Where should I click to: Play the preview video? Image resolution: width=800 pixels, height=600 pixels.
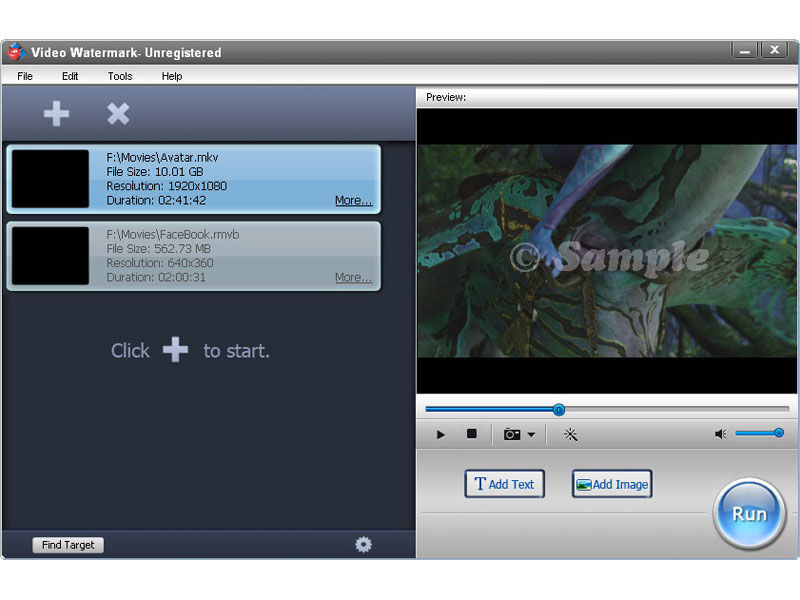(x=440, y=435)
